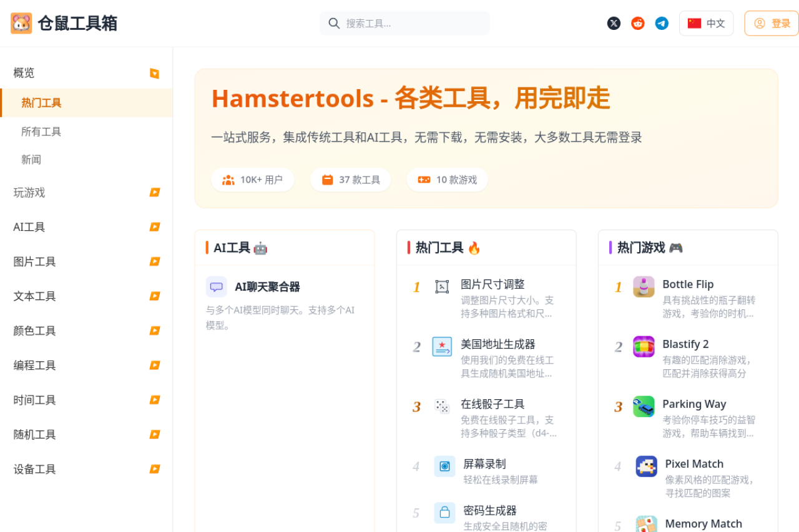Open the 屏幕录制 tool link
The width and height of the screenshot is (799, 532).
(x=484, y=464)
